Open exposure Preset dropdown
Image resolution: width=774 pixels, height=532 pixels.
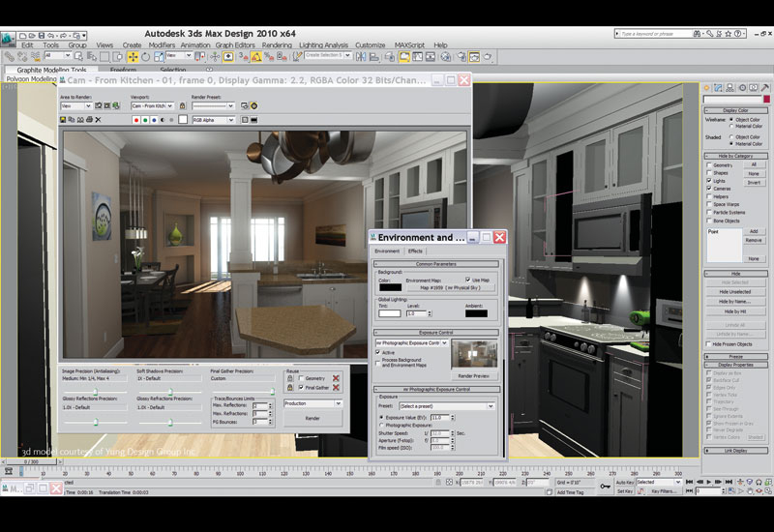pos(447,406)
